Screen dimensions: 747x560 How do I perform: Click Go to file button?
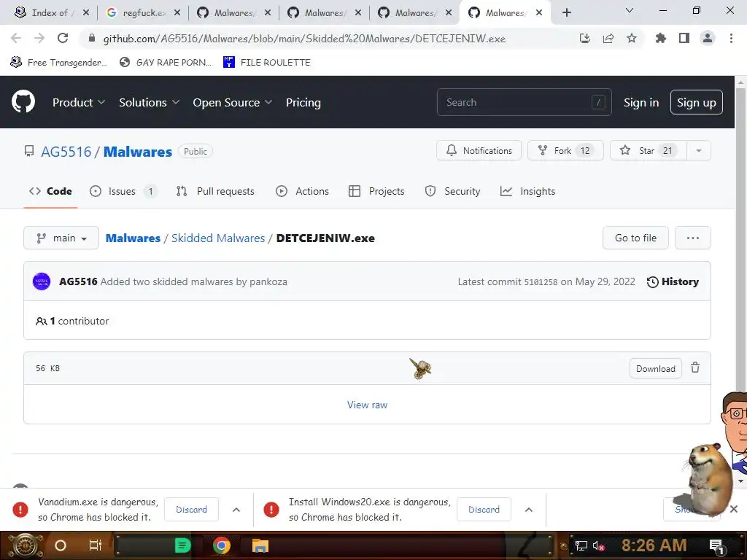[635, 238]
